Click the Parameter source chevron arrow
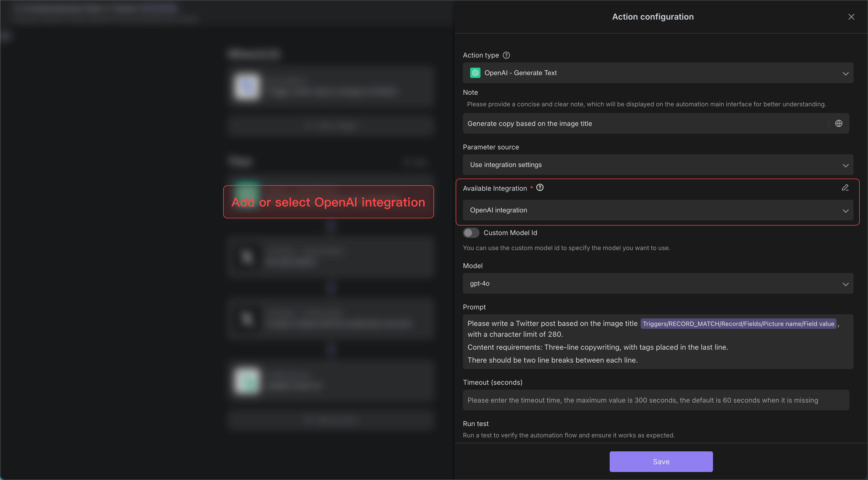The width and height of the screenshot is (868, 480). [x=846, y=165]
